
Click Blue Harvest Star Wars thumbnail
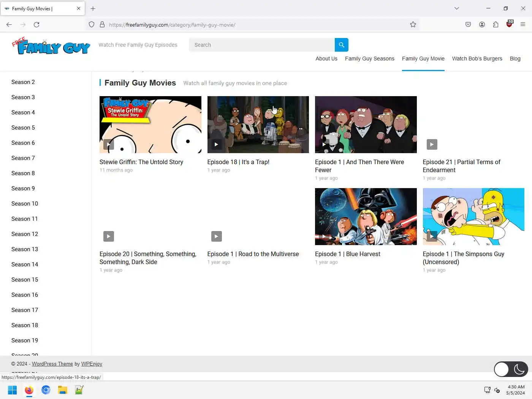366,217
